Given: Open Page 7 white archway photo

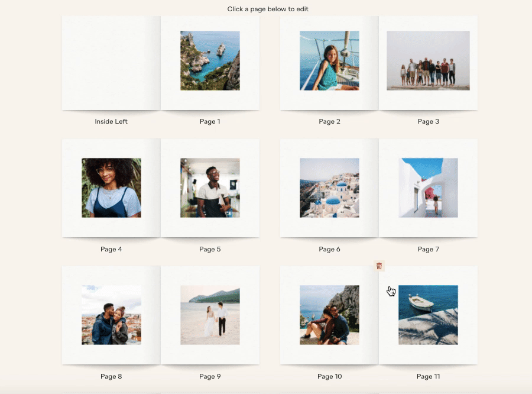Looking at the screenshot, I should [428, 188].
